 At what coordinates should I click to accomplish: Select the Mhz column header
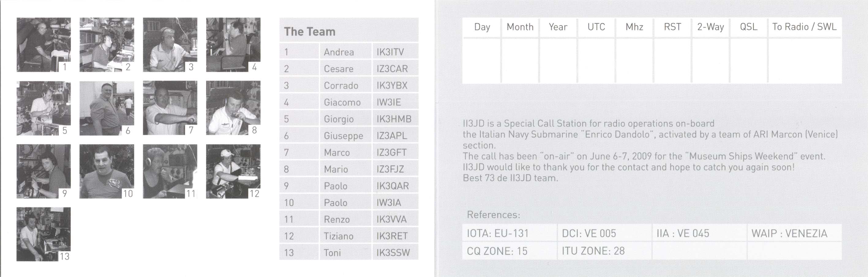tap(634, 27)
